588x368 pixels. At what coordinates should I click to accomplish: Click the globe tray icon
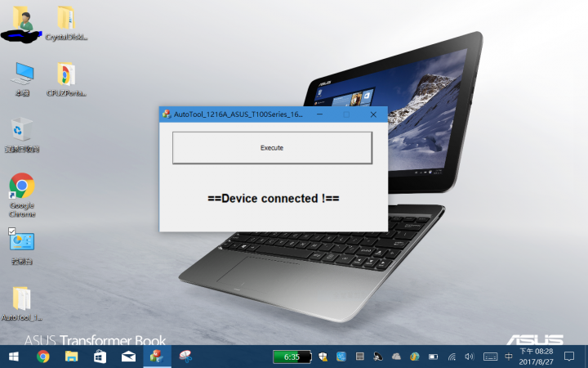point(414,357)
